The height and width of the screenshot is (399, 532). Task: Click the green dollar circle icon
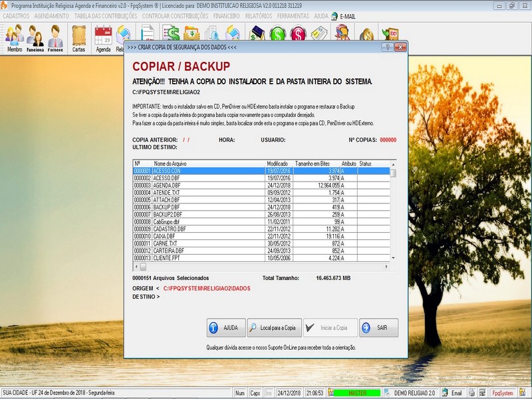[x=277, y=34]
